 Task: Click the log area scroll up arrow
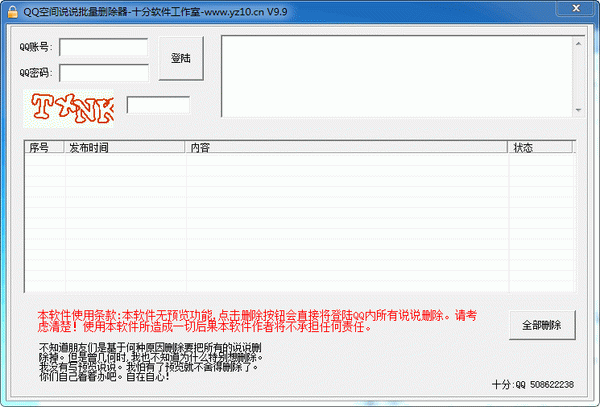(x=578, y=44)
